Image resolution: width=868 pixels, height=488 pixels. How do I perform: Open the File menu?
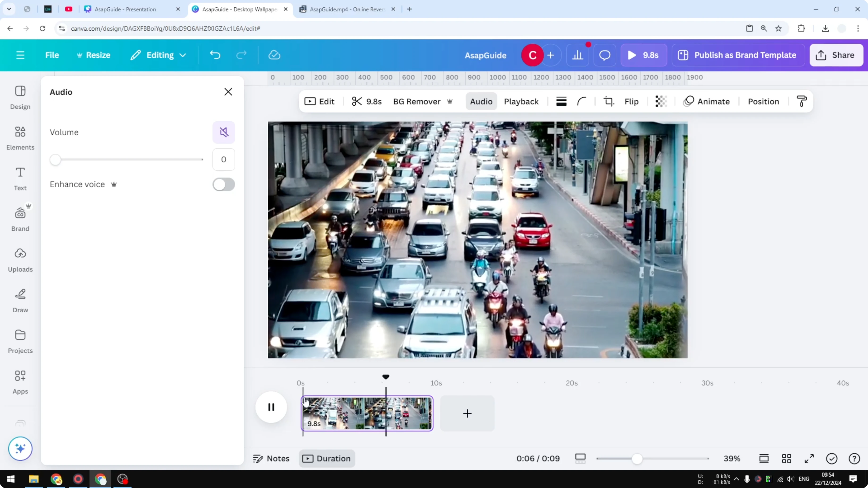click(52, 55)
